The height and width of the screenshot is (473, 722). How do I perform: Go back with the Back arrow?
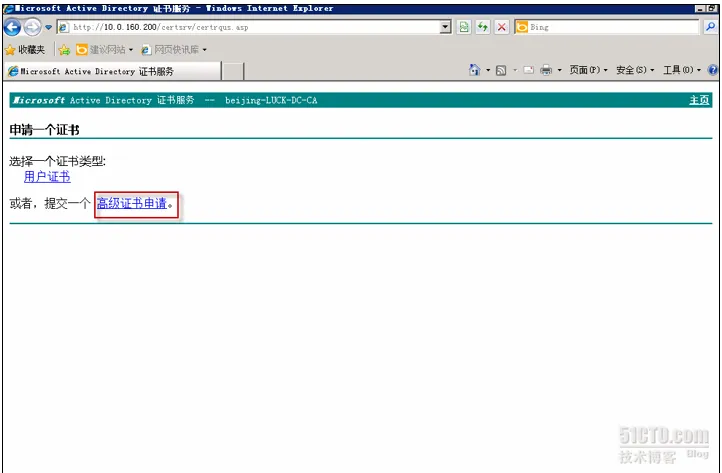coord(12,27)
